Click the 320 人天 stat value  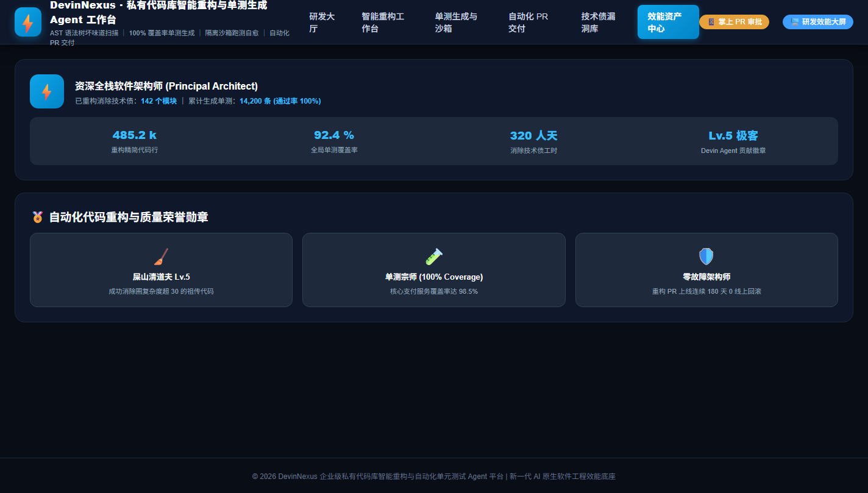[x=533, y=135]
